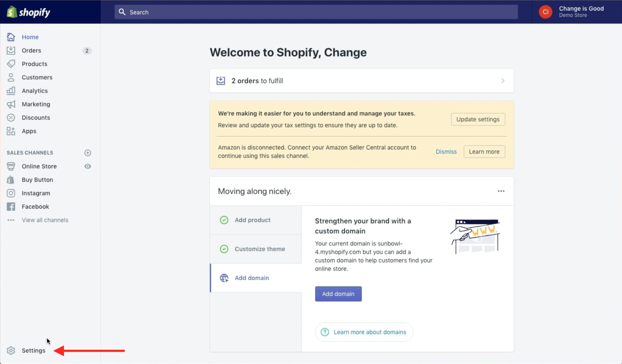Toggle Online Store visibility eye icon
Image resolution: width=622 pixels, height=364 pixels.
[x=87, y=166]
